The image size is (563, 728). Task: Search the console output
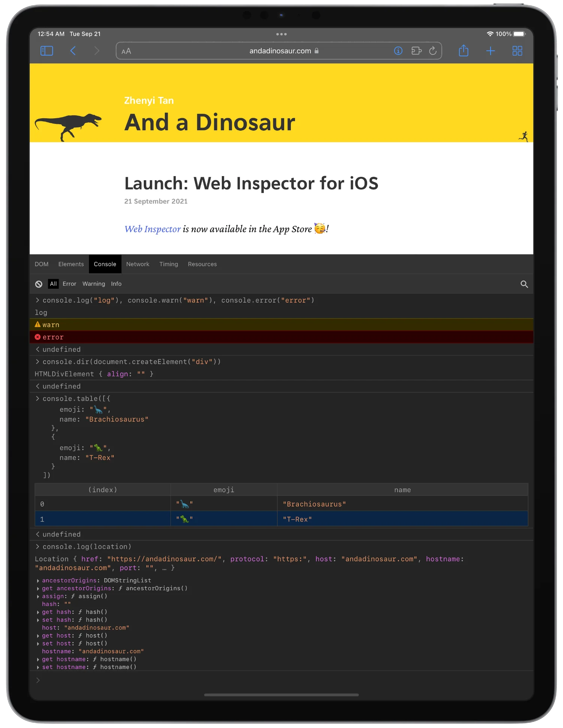pos(524,284)
